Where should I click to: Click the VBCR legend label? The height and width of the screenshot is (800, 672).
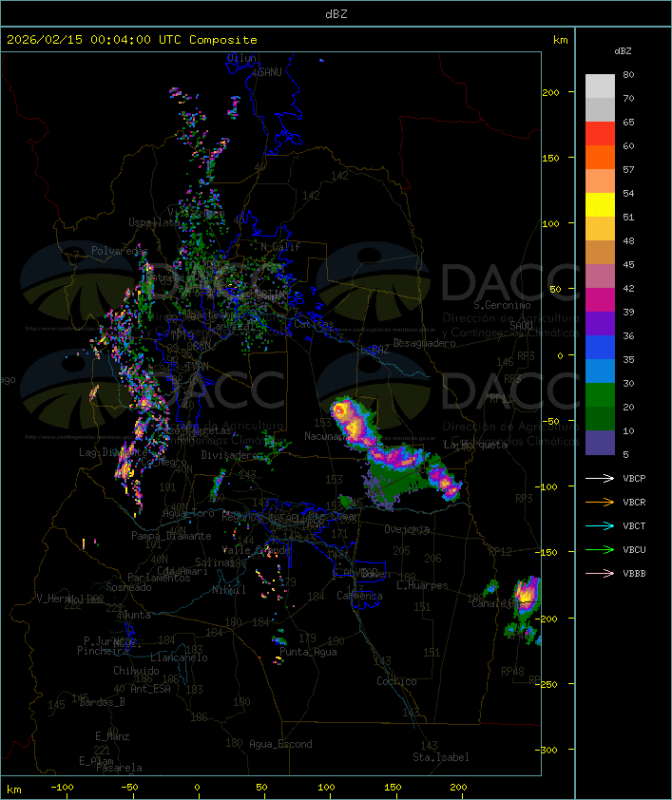click(x=634, y=502)
